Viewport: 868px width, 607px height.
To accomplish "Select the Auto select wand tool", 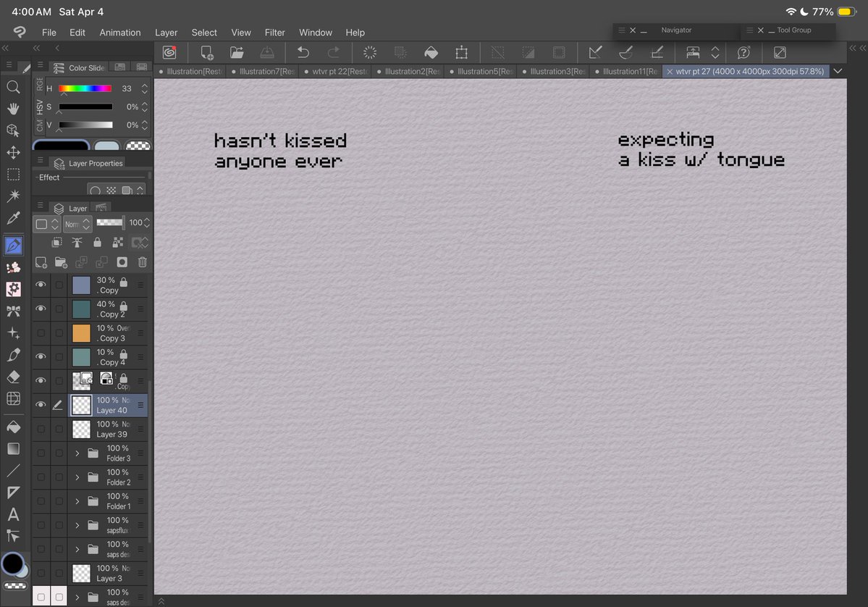I will click(x=13, y=195).
